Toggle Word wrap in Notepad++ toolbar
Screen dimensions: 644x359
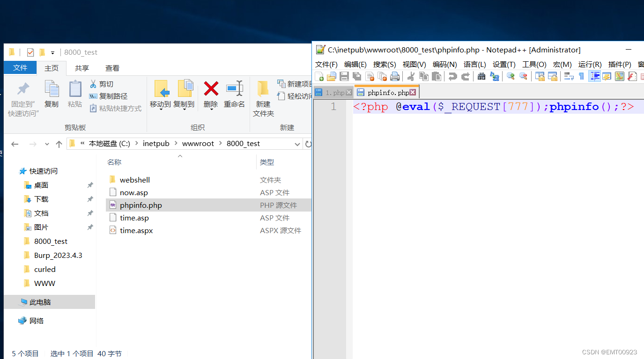[x=568, y=76]
